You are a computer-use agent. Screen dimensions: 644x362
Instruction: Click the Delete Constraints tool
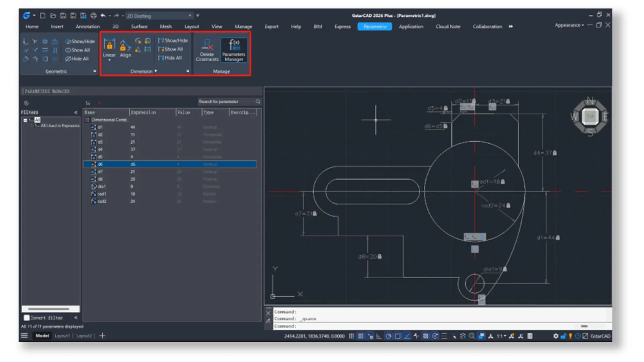[x=207, y=50]
